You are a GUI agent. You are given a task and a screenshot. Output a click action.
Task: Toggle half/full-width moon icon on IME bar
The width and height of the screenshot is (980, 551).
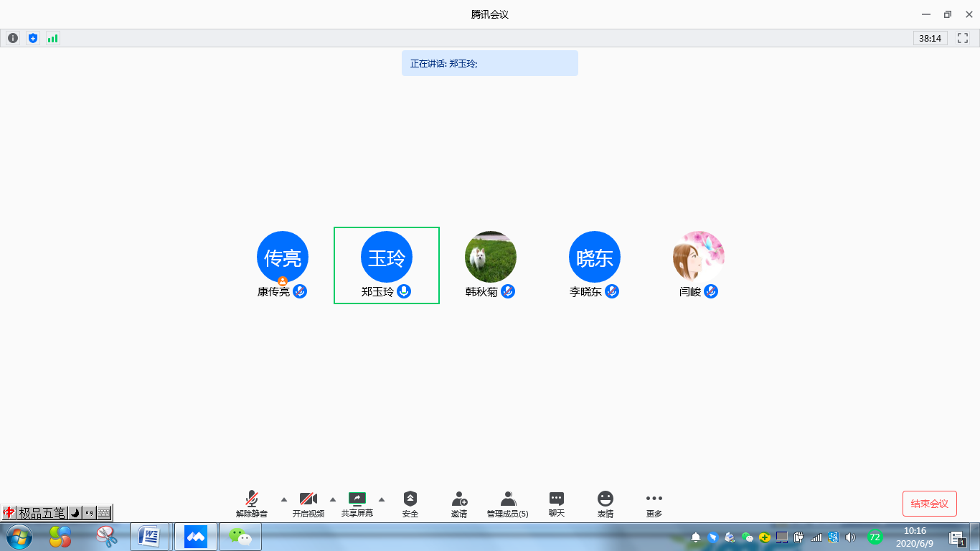[x=75, y=513]
